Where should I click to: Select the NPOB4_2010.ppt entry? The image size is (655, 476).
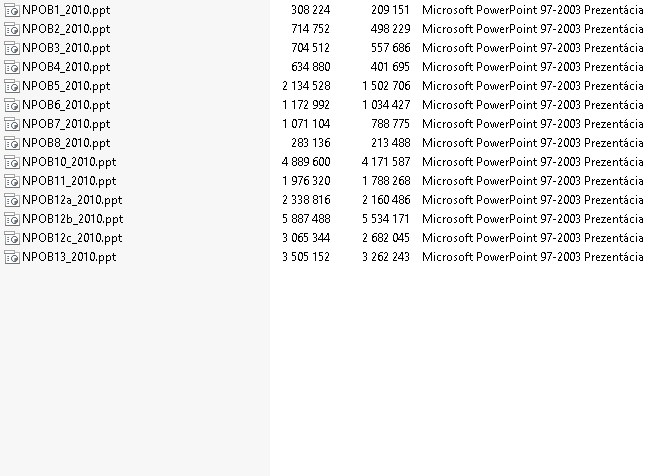point(66,67)
